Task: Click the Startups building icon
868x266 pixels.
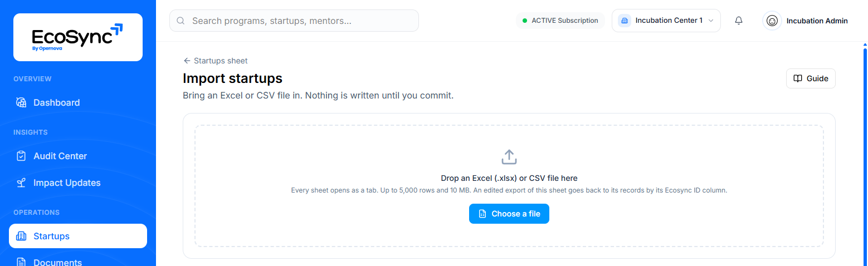Action: (x=21, y=236)
